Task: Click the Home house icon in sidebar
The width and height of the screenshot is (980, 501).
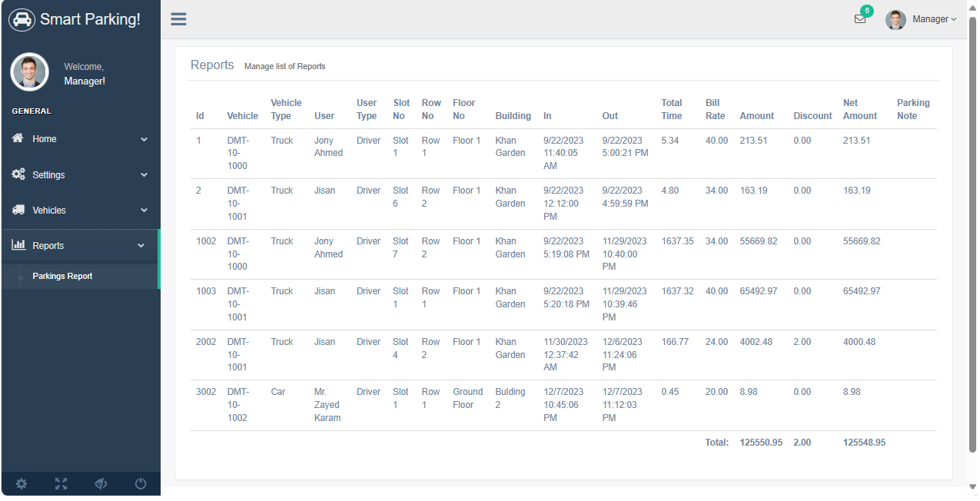Action: coord(18,138)
